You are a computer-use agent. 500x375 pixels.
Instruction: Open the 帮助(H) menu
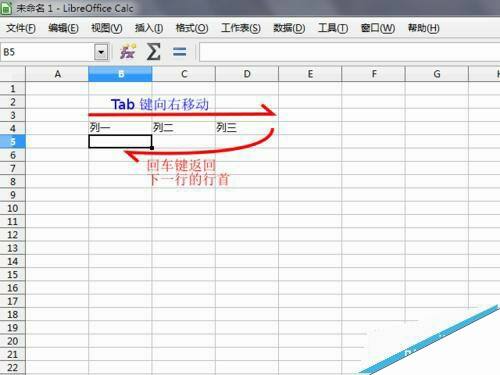tap(424, 28)
